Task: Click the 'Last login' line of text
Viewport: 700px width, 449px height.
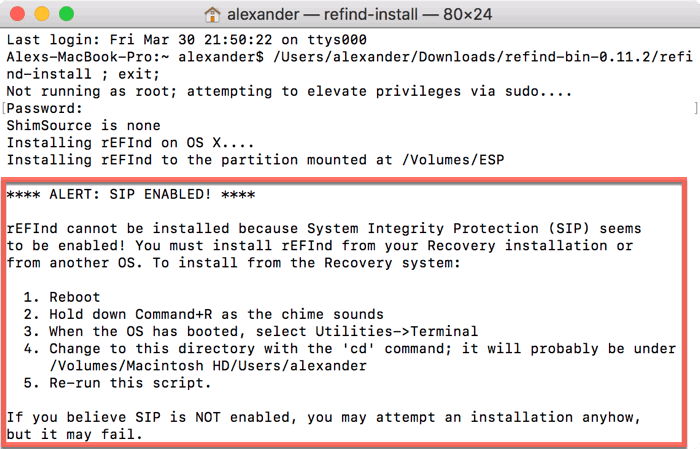Action: pyautogui.click(x=189, y=39)
